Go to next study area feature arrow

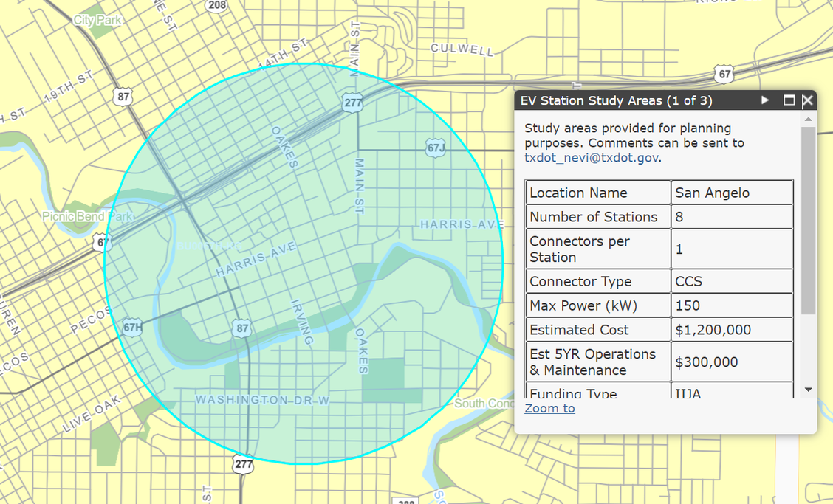[x=765, y=100]
